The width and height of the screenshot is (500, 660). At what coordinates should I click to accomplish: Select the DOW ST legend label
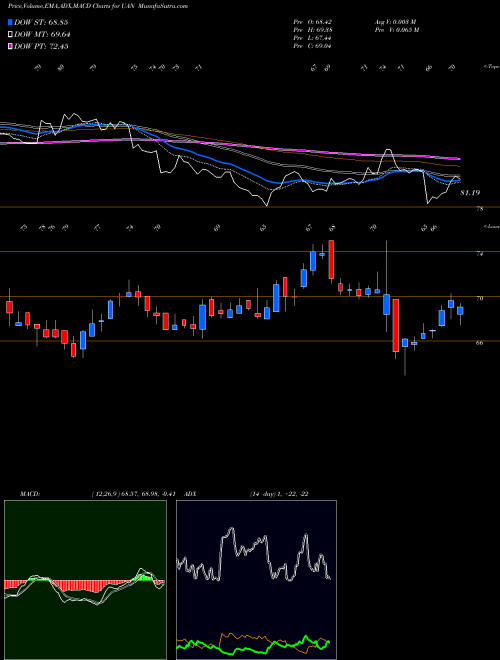tap(41, 22)
